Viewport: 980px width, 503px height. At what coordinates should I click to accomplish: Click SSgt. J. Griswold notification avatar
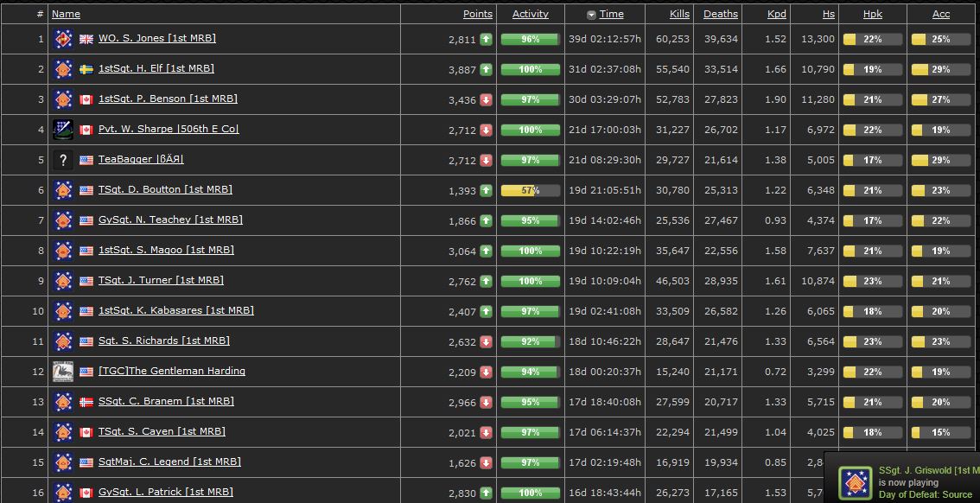pos(855,483)
